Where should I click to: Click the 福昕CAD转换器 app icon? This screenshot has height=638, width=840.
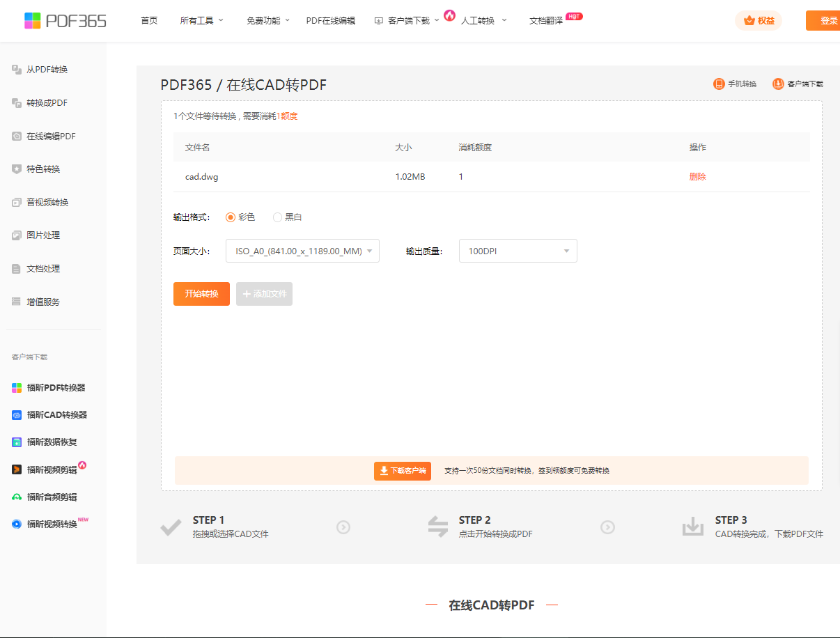coord(17,415)
